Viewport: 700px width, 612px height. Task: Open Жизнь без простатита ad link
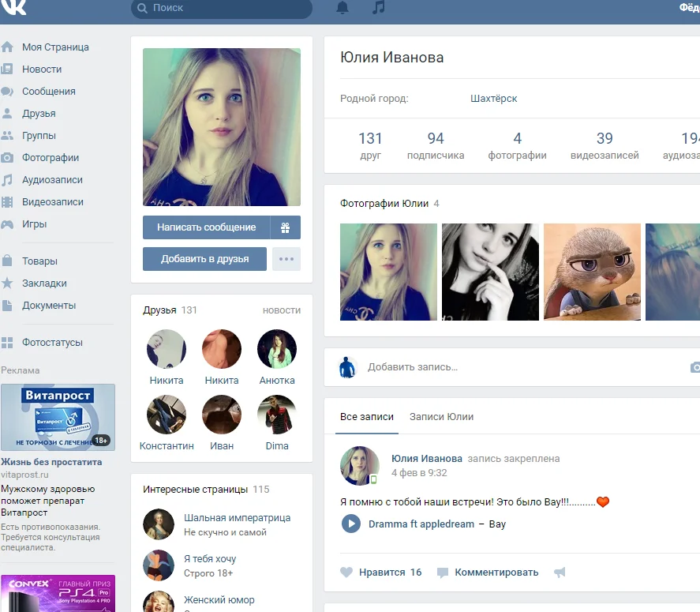click(51, 462)
